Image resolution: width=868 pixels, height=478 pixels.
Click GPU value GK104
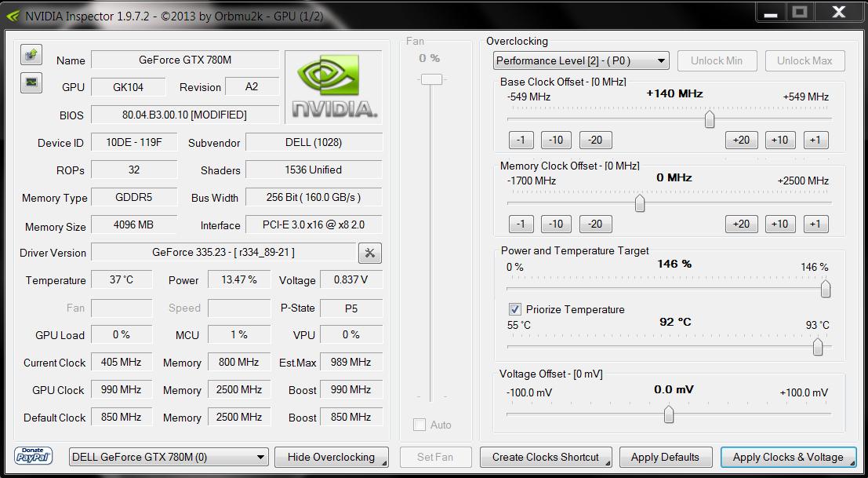[129, 87]
